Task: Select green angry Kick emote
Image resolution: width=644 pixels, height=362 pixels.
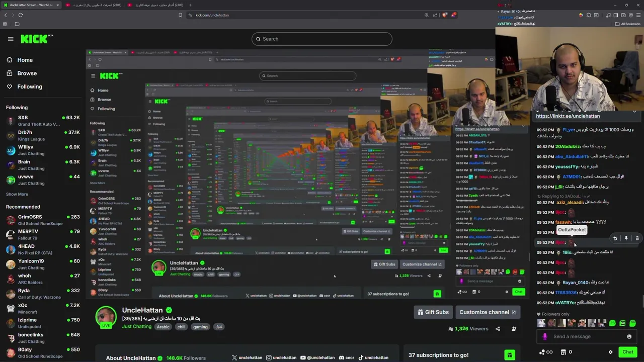Action: (x=622, y=323)
